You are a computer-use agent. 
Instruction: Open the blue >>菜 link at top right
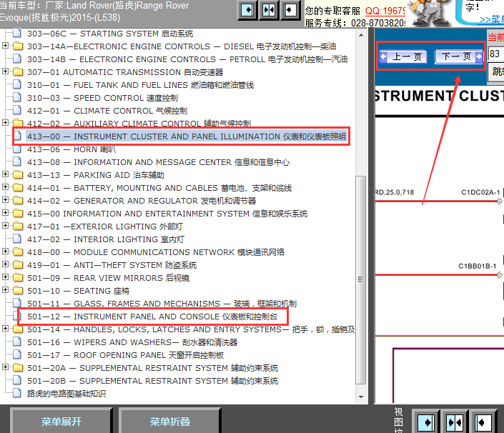pos(492,20)
